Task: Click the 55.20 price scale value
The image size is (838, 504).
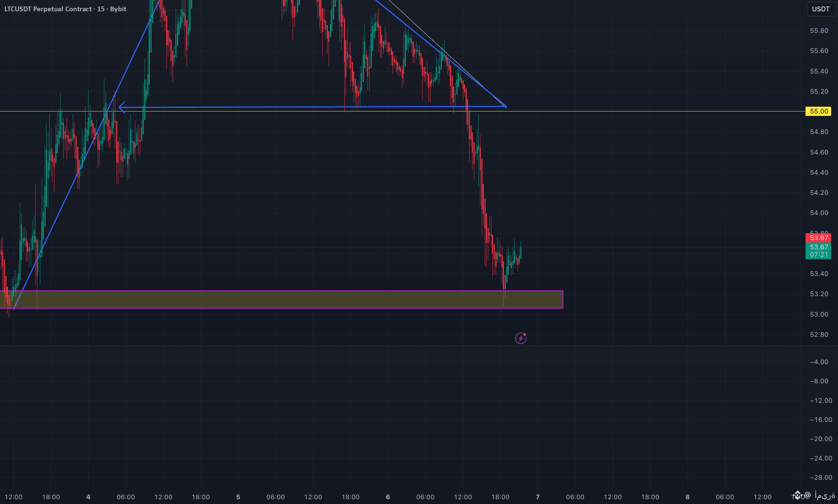Action: [819, 91]
